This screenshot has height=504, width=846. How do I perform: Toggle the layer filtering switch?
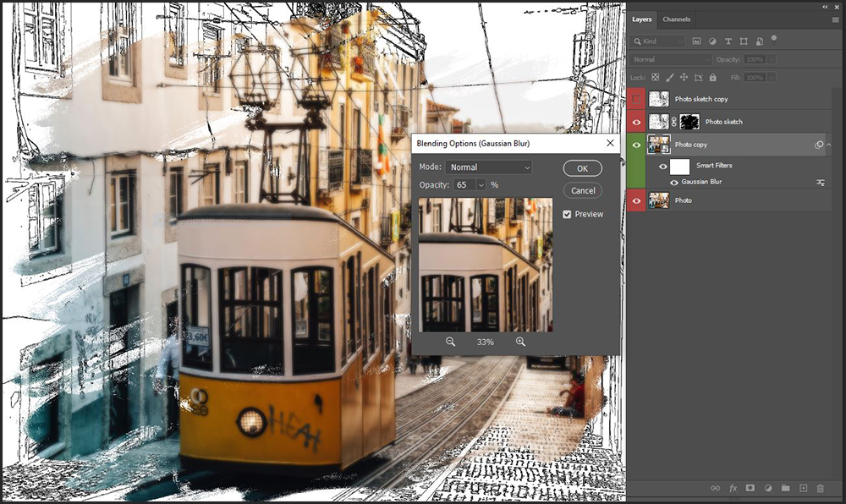774,39
